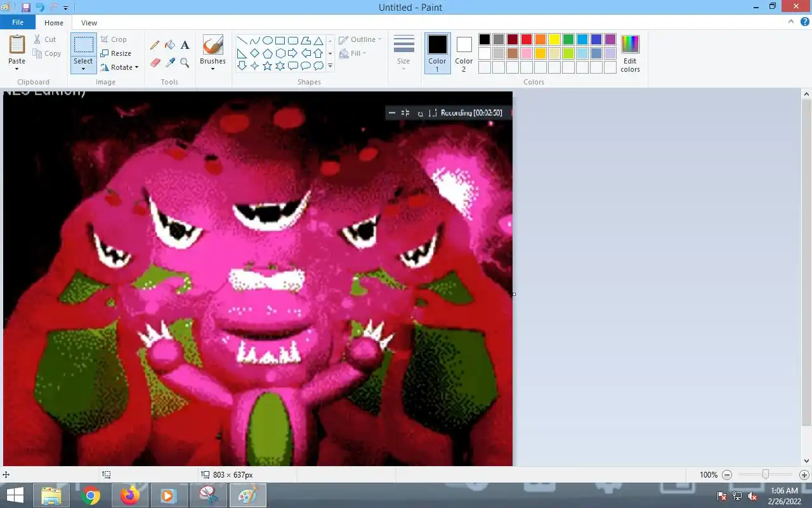Select the Pencil tool
The width and height of the screenshot is (812, 508).
155,46
